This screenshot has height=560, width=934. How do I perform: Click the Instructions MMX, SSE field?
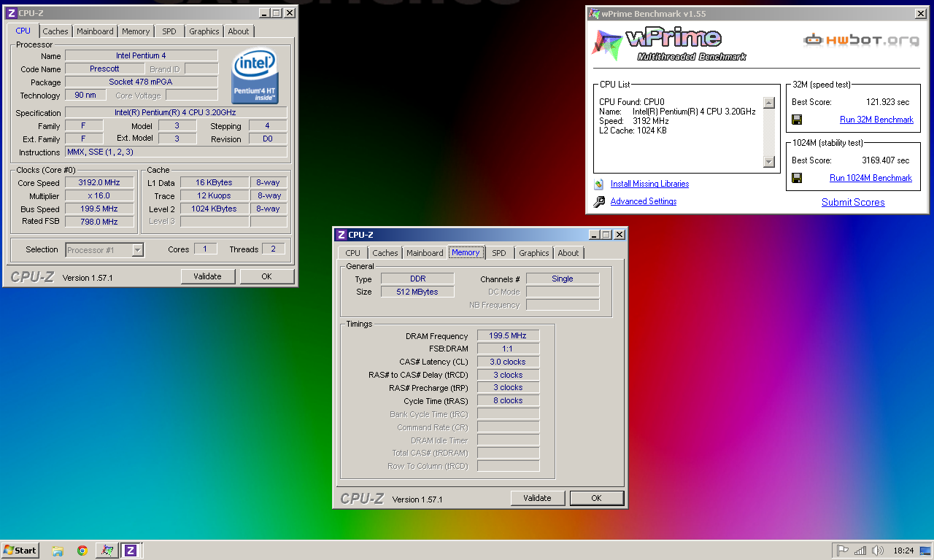(176, 152)
